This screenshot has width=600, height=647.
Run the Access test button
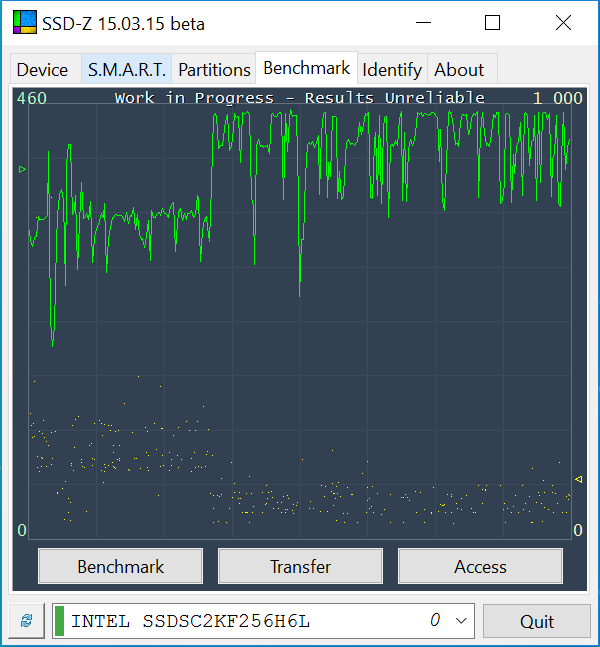pyautogui.click(x=480, y=567)
